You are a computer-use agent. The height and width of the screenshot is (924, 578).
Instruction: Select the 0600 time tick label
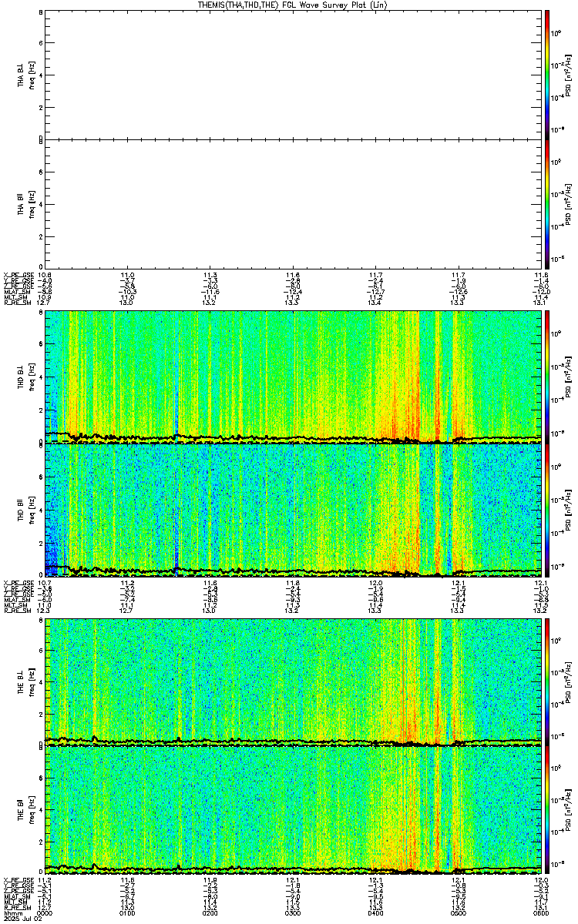539,913
